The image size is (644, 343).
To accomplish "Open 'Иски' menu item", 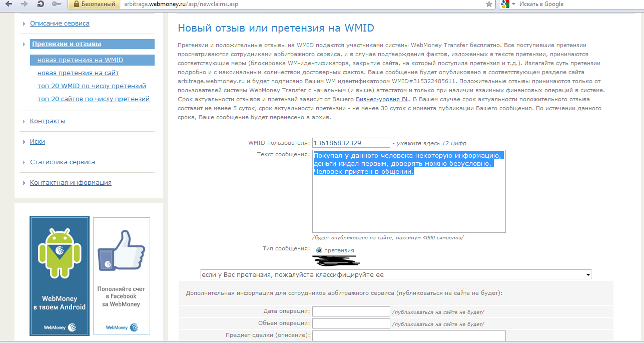I will [x=38, y=142].
